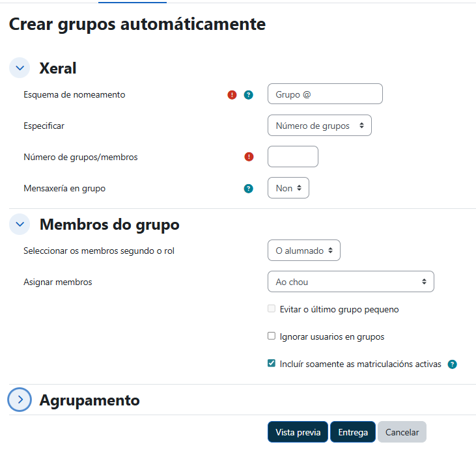Click help icon beside Esquema de nomeamento
The width and height of the screenshot is (476, 451).
click(248, 95)
